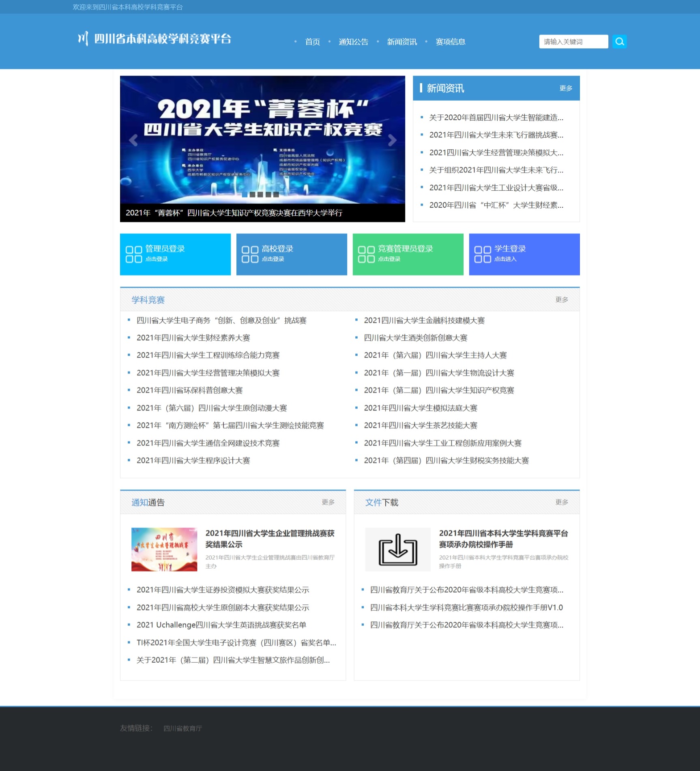The width and height of the screenshot is (700, 771).
Task: Click the keyword search input field
Action: point(573,41)
